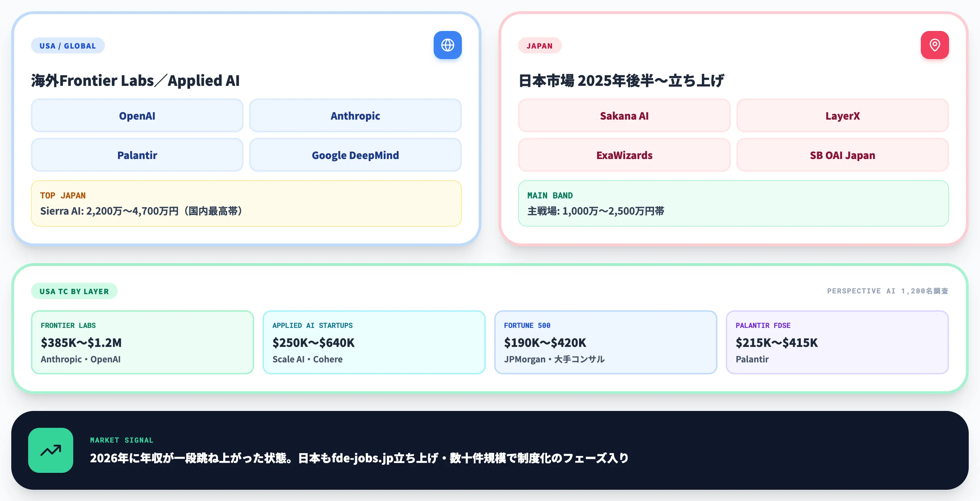Viewport: 980px width, 501px height.
Task: Click the $190K〜$420K value
Action: [x=545, y=342]
